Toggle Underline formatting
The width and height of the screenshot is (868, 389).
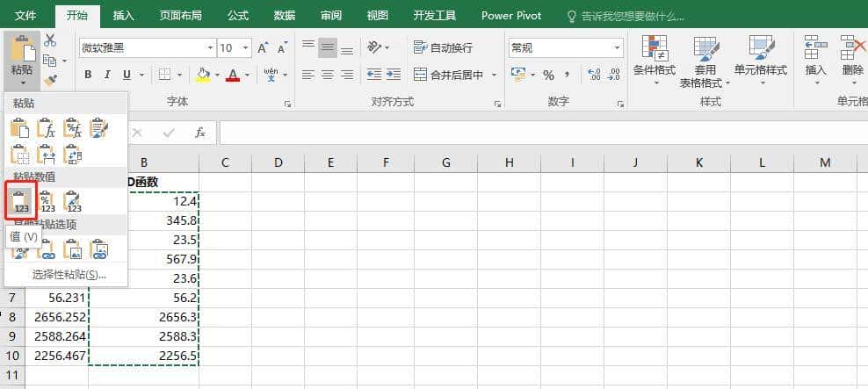pyautogui.click(x=127, y=75)
